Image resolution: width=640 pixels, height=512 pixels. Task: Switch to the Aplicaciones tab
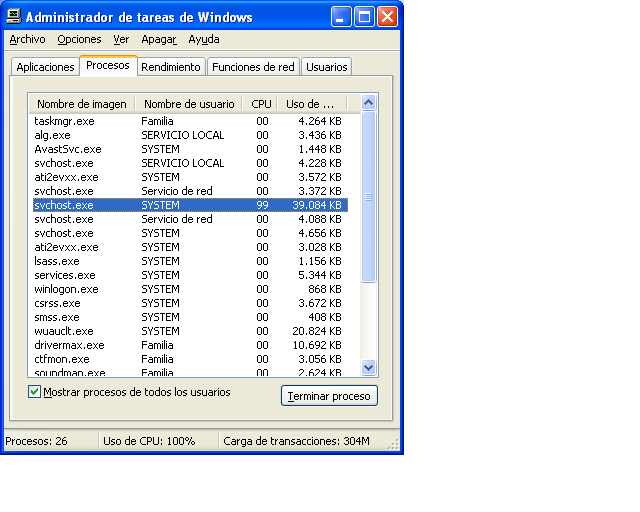click(45, 67)
